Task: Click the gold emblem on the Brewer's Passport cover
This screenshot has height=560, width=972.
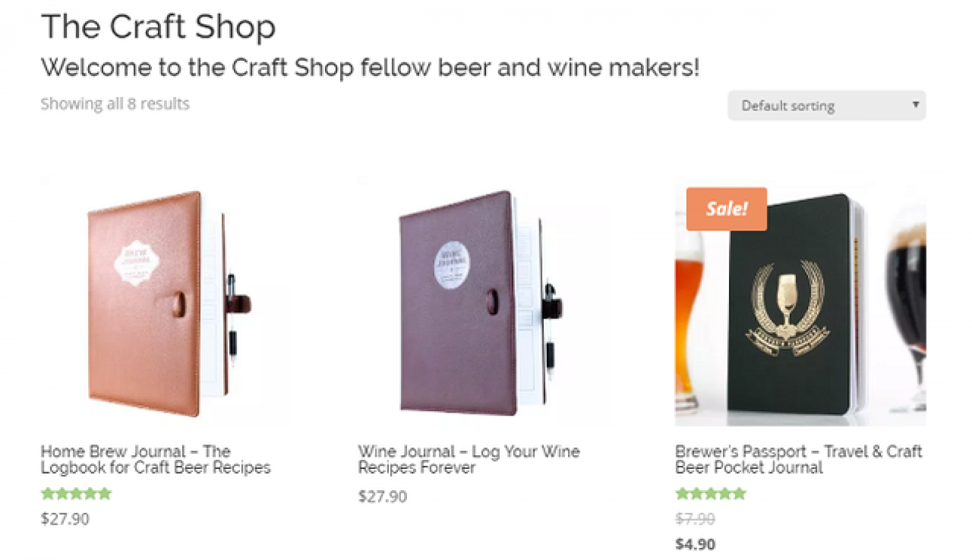Action: pyautogui.click(x=787, y=311)
